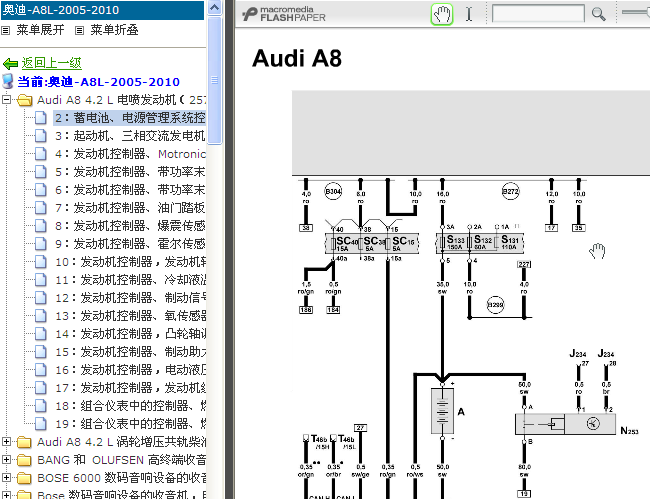Expand the BOSE 6000 数码音响 folder
This screenshot has height=499, width=650.
point(6,478)
